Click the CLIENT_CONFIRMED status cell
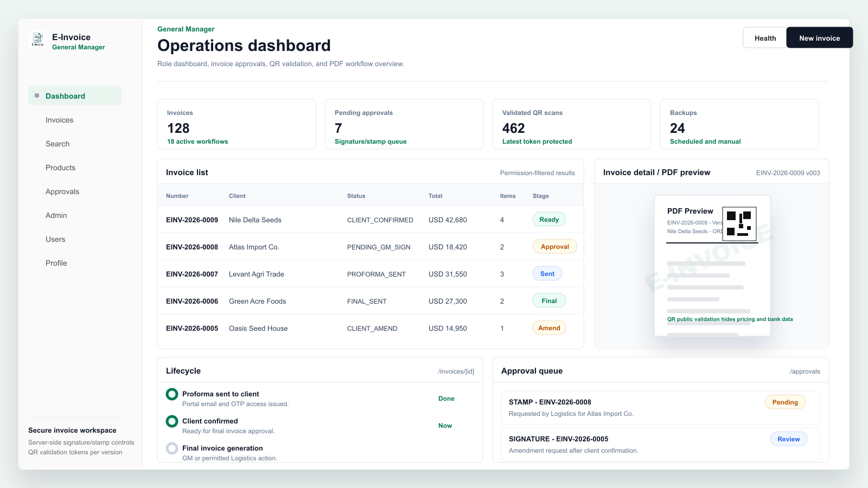This screenshot has width=868, height=488. [x=380, y=220]
